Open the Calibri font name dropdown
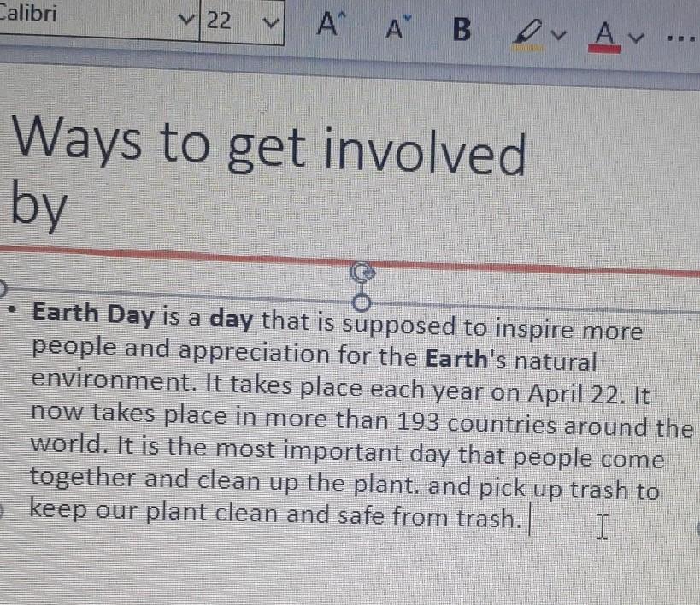This screenshot has height=605, width=700. point(186,19)
